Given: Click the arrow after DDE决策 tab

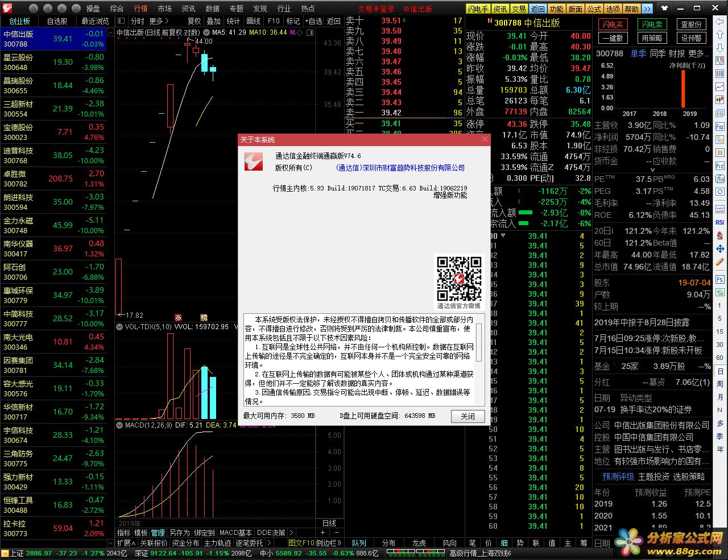Looking at the screenshot, I should point(292,533).
